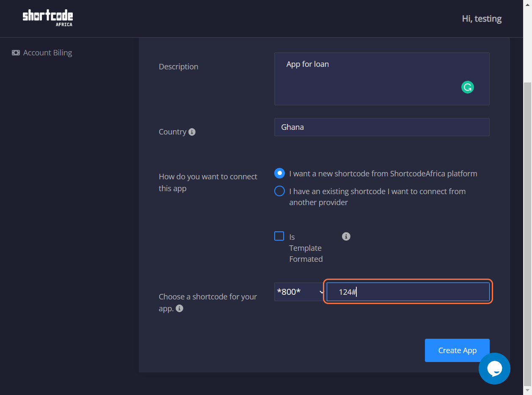This screenshot has width=532, height=395.
Task: Open the *800* shortcode prefix dropdown
Action: pos(299,292)
